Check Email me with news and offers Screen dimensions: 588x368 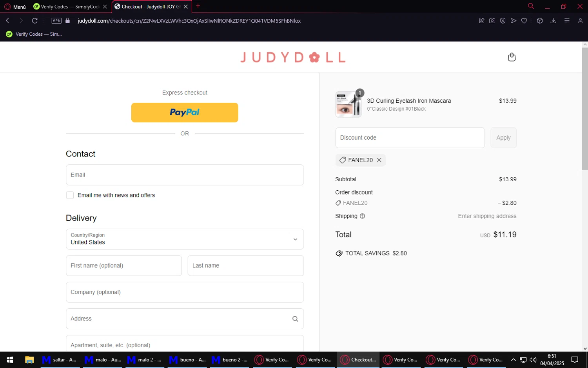pos(70,195)
